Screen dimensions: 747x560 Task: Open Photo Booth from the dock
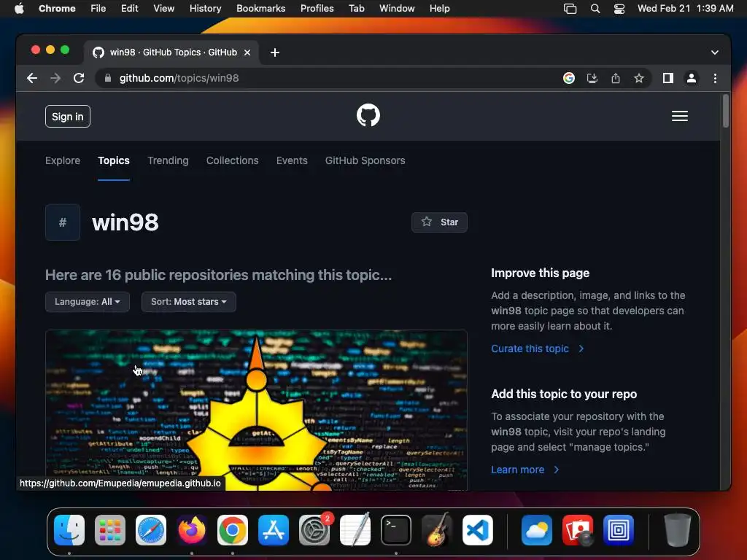pyautogui.click(x=578, y=530)
